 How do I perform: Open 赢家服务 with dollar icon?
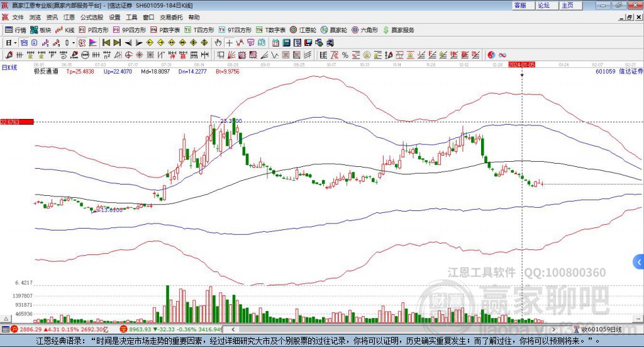pos(398,30)
